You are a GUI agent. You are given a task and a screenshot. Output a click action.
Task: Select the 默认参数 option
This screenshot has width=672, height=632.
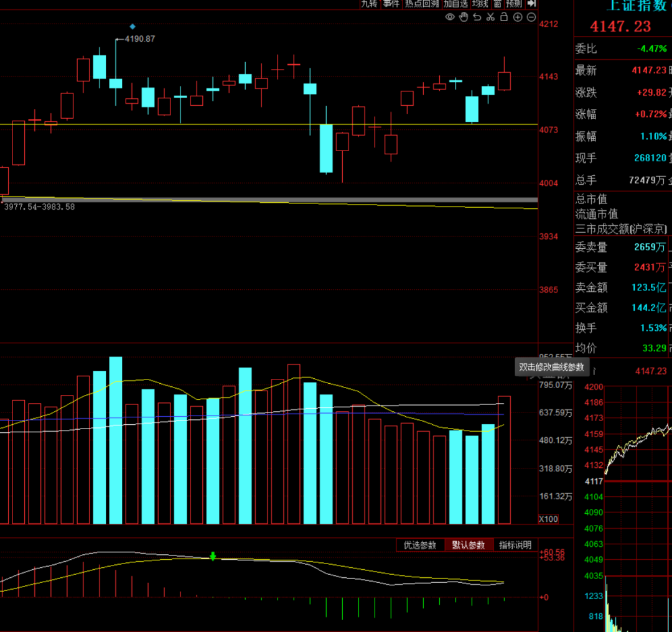469,544
